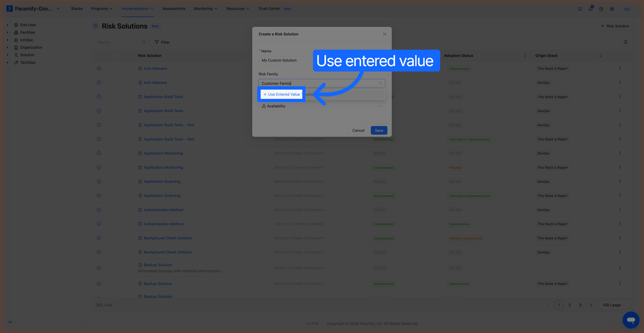Expand the Organization tree item

(x=7, y=47)
